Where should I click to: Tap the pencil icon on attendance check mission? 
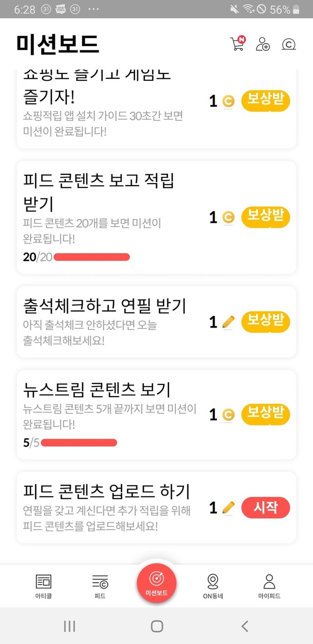(228, 322)
